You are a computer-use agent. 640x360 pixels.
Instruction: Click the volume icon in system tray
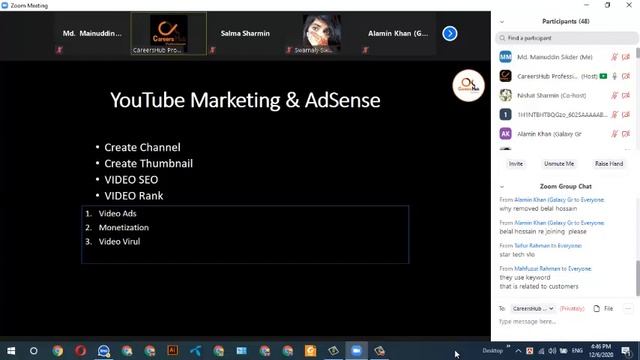pyautogui.click(x=552, y=351)
